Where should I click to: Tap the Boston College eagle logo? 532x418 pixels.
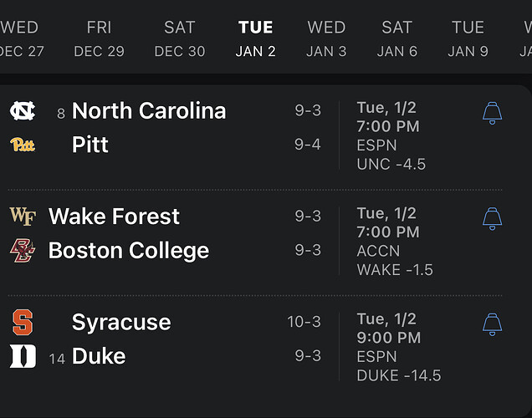click(x=23, y=250)
